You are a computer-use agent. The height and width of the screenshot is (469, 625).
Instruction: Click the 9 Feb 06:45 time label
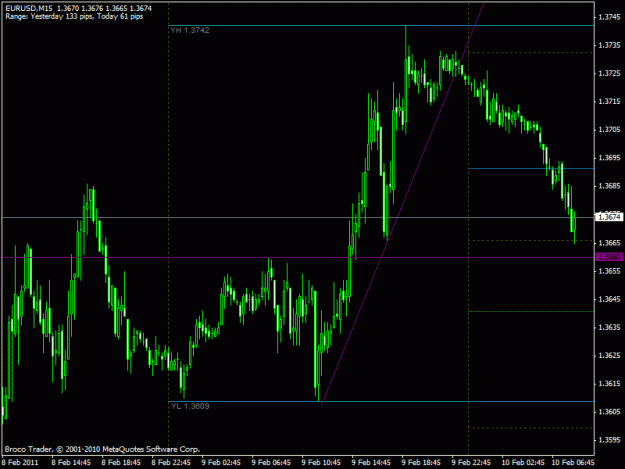point(271,462)
